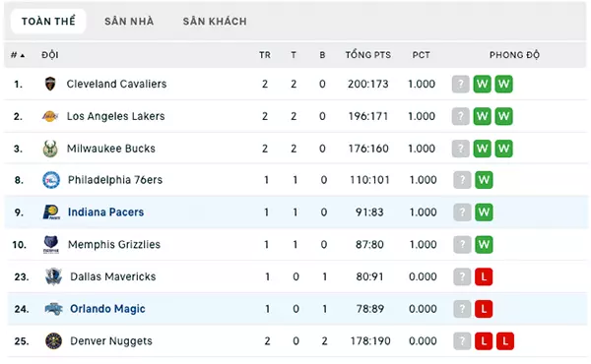Viewport: 591px width, 364px height.
Task: Open the Orlando Magic team link
Action: point(107,309)
